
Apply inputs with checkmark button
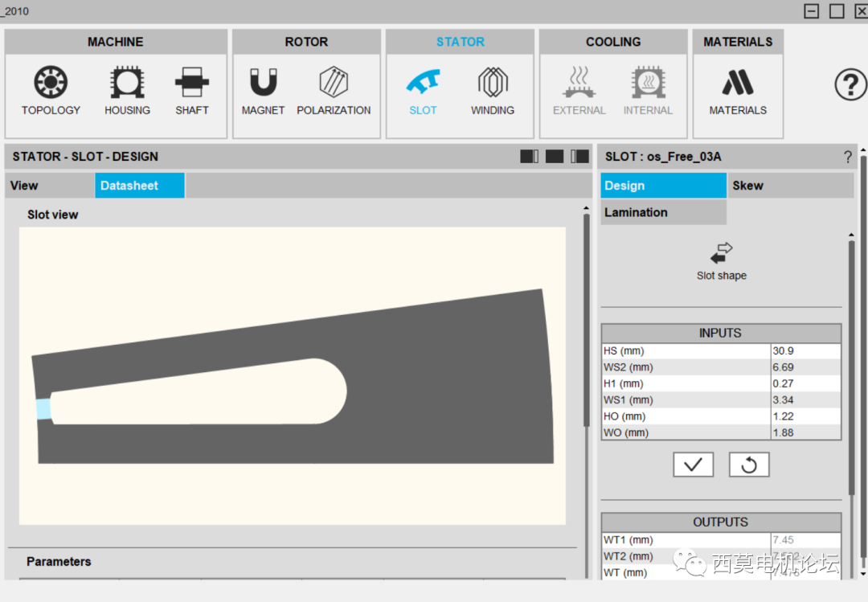693,464
